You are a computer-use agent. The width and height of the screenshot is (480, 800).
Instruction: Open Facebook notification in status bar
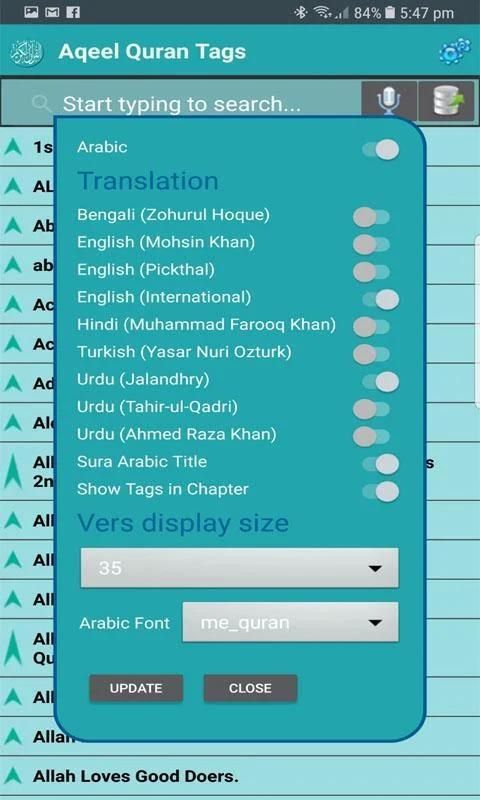73,12
